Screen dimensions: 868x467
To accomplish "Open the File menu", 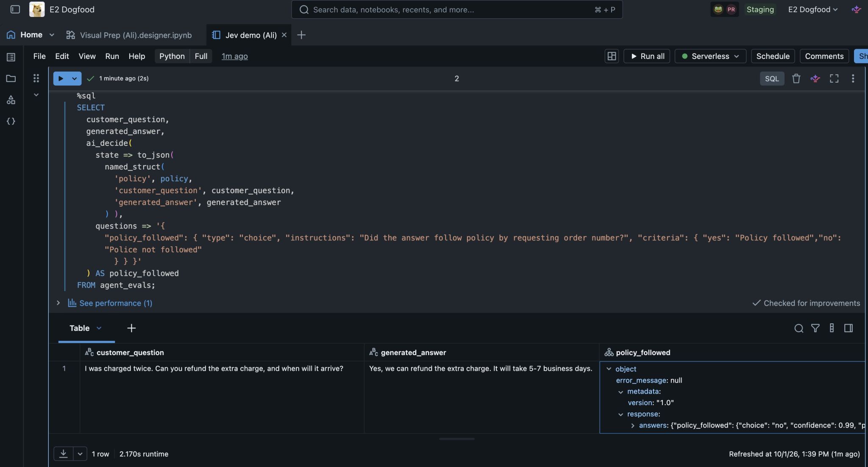I will click(x=39, y=56).
